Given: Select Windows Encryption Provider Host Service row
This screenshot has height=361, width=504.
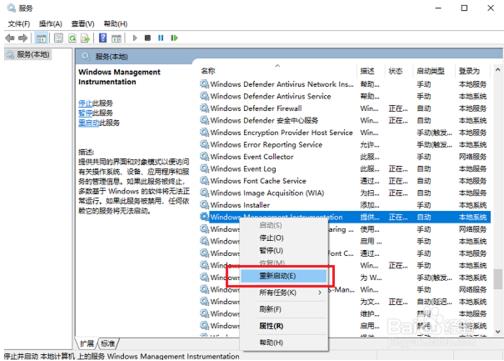Looking at the screenshot, I should pyautogui.click(x=345, y=133).
